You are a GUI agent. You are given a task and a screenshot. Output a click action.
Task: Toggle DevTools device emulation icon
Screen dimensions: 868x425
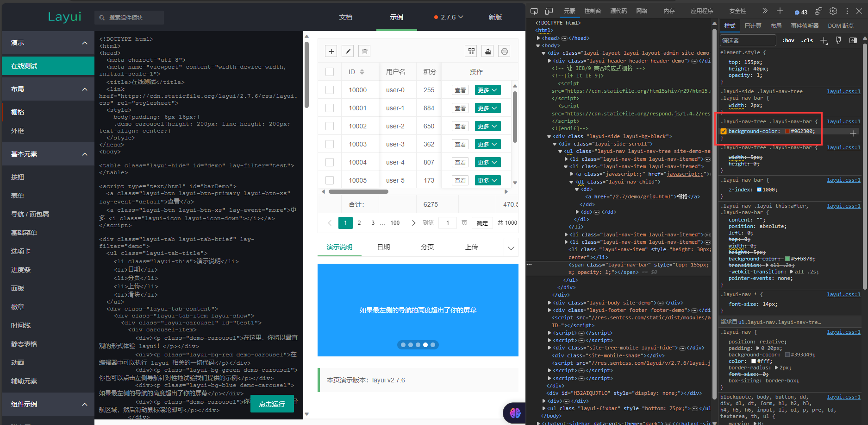pos(549,11)
